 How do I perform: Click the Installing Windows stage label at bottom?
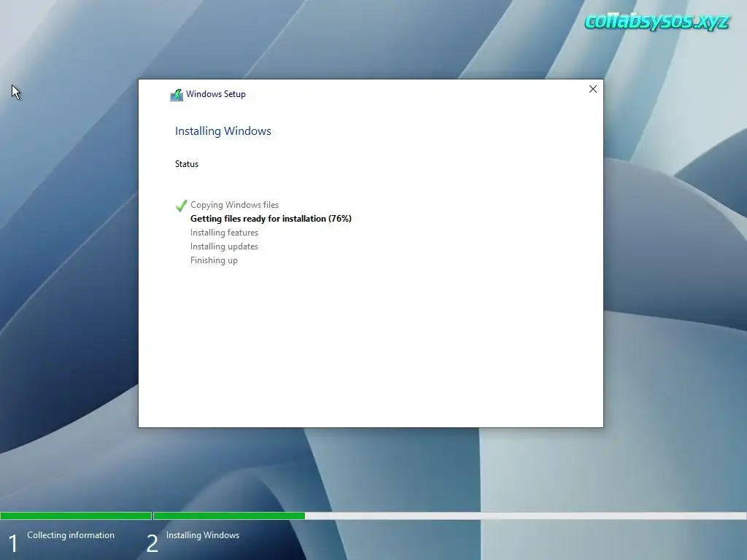tap(203, 535)
